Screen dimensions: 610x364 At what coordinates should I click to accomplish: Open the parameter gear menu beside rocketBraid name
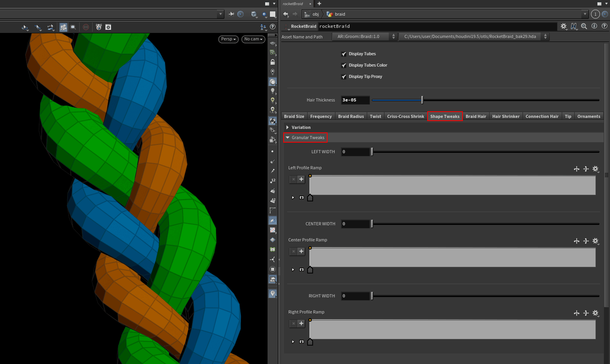pos(564,26)
